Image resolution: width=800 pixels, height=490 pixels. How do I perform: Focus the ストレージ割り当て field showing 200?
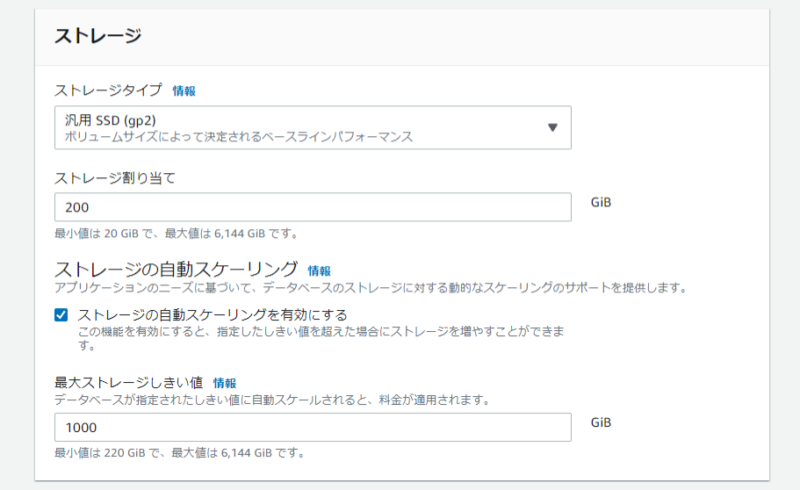[313, 207]
